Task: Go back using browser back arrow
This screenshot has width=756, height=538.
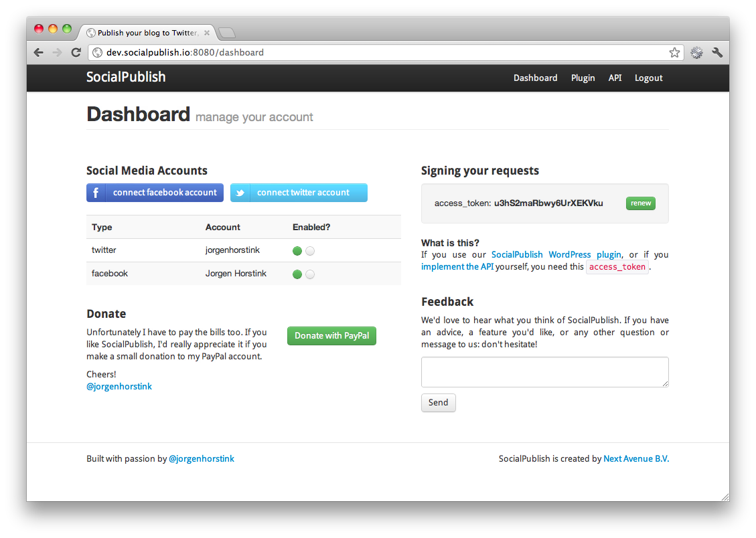Action: pyautogui.click(x=39, y=52)
